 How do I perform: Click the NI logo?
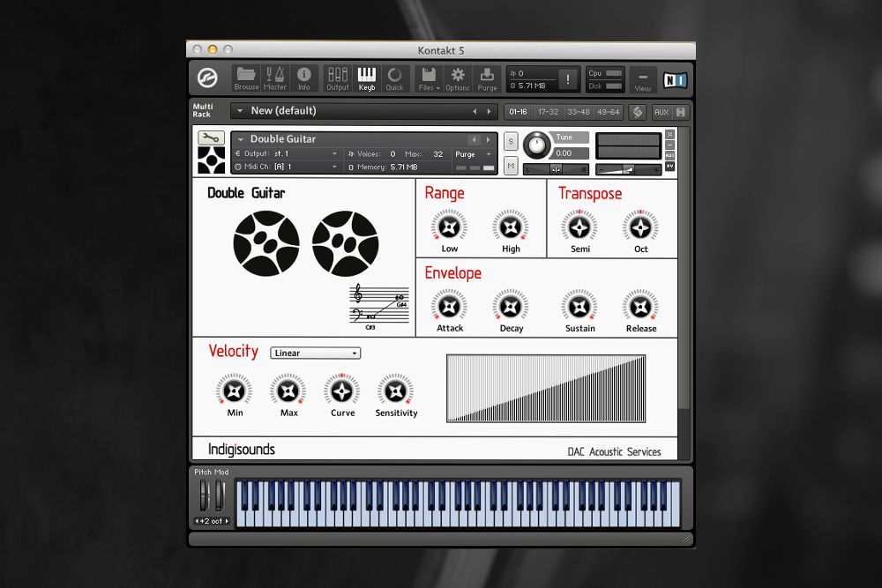click(x=675, y=80)
